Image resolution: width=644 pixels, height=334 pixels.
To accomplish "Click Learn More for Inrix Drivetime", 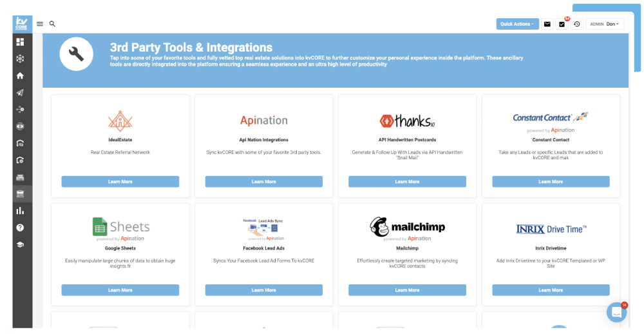I will click(551, 290).
